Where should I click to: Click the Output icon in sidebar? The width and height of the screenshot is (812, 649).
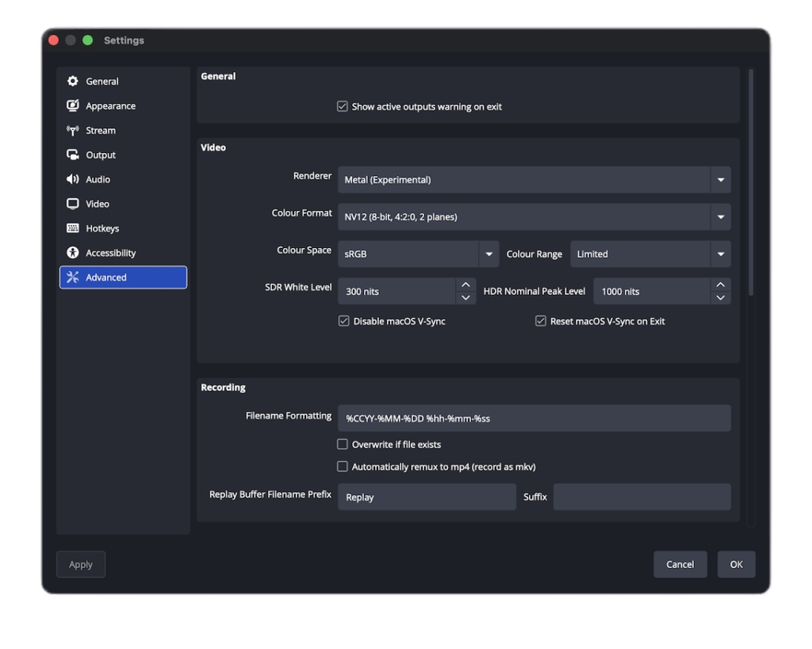[73, 155]
